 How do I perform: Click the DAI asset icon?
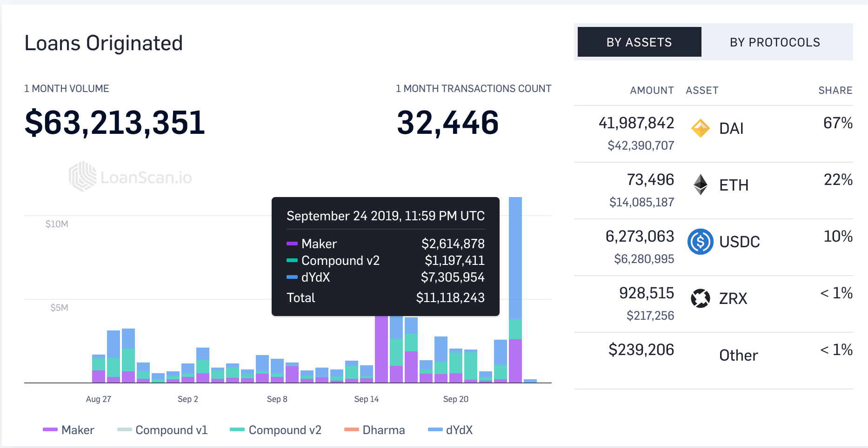pyautogui.click(x=701, y=128)
